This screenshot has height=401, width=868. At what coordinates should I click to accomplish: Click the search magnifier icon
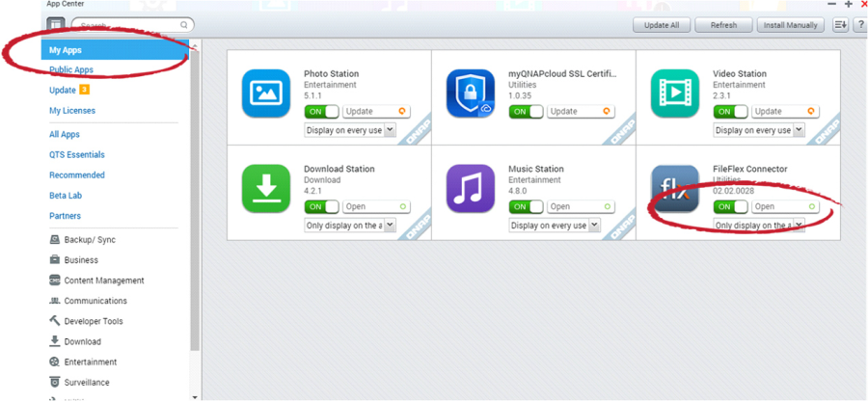point(184,25)
